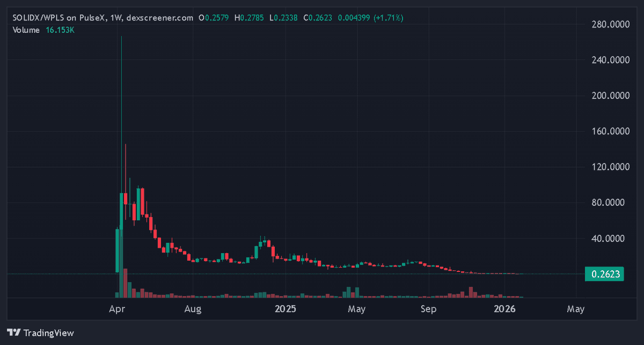Click the Sep label on time axis
This screenshot has height=345, width=644.
429,310
